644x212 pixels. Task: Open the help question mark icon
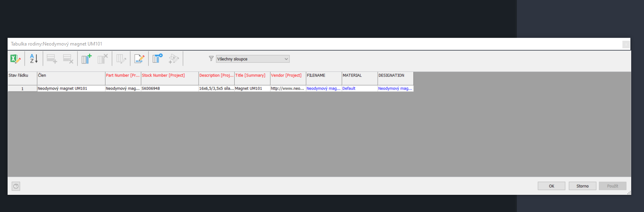16,186
